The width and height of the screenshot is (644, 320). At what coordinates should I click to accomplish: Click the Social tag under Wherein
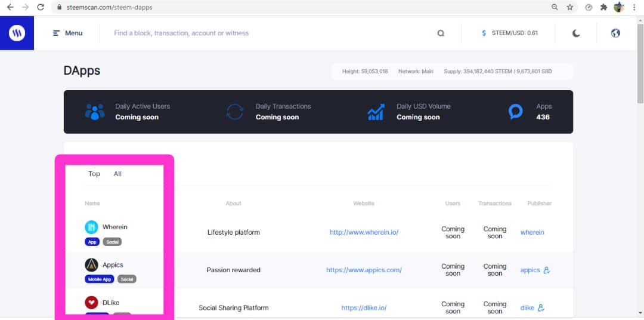pyautogui.click(x=112, y=242)
